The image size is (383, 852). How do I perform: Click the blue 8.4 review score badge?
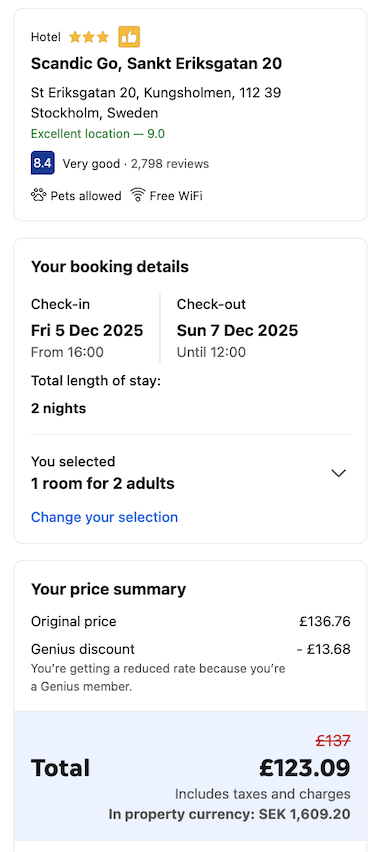(x=42, y=162)
